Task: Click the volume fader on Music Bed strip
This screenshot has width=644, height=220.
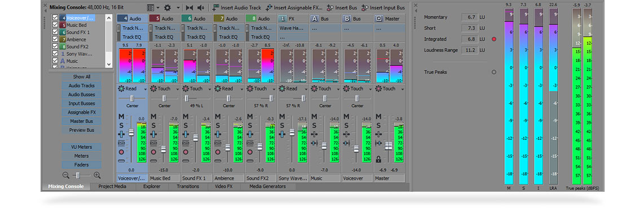Action: [163, 149]
